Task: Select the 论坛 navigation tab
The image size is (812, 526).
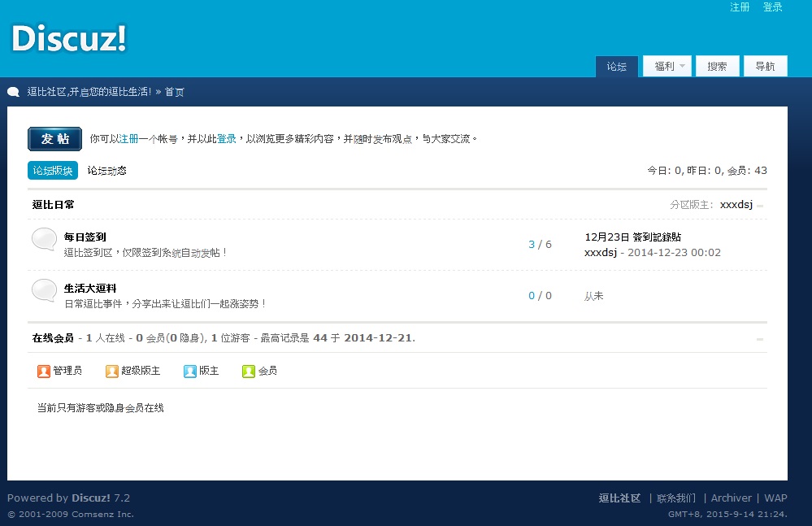Action: [617, 67]
